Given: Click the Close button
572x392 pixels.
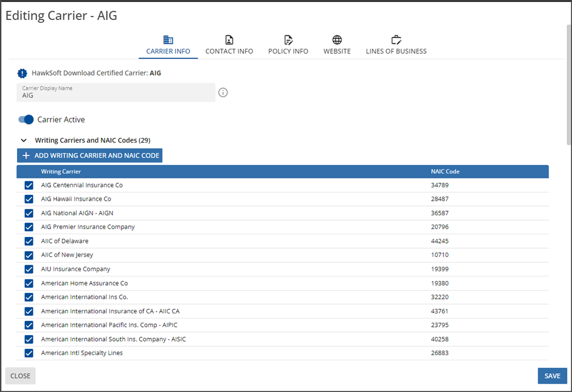Looking at the screenshot, I should pos(21,376).
